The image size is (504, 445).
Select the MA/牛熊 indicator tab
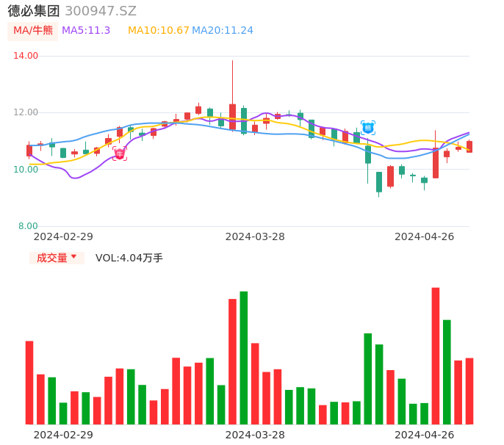(32, 30)
